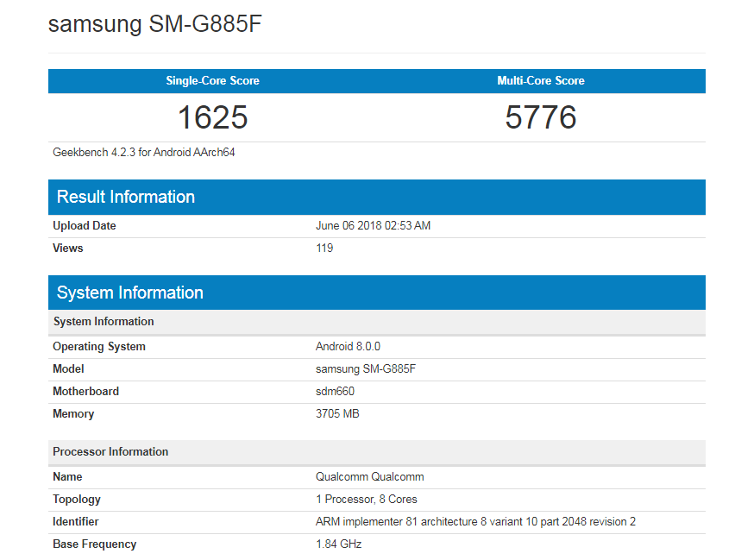Select the Multi-Core Score header
The width and height of the screenshot is (735, 560).
(541, 80)
